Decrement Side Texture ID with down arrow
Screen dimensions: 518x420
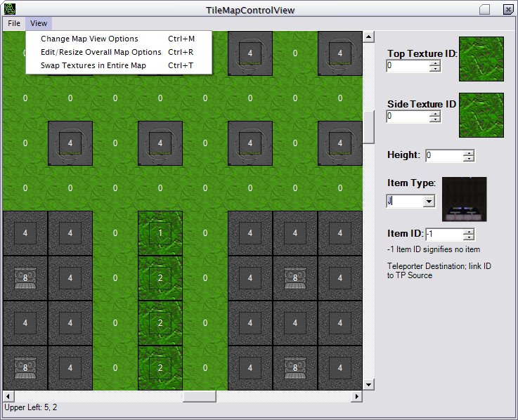pos(435,119)
